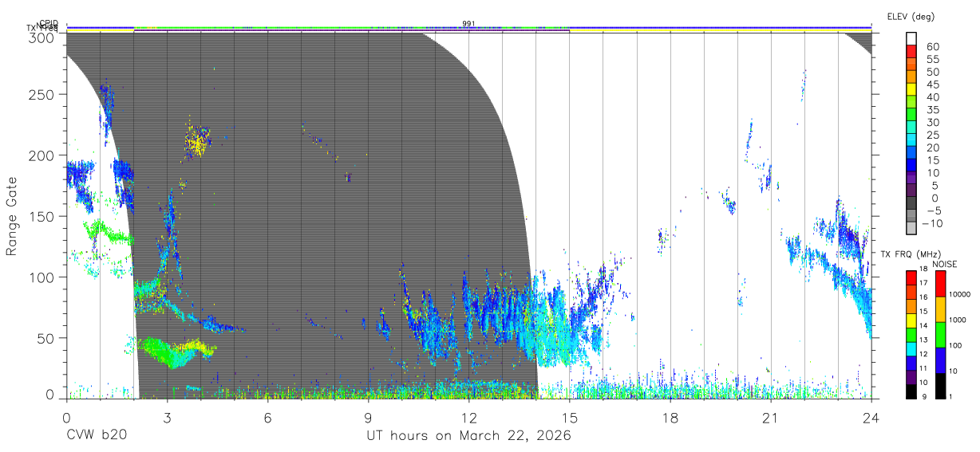This screenshot has height=452, width=980.
Task: Select hour tick '21' on the UT axis
Action: (770, 418)
